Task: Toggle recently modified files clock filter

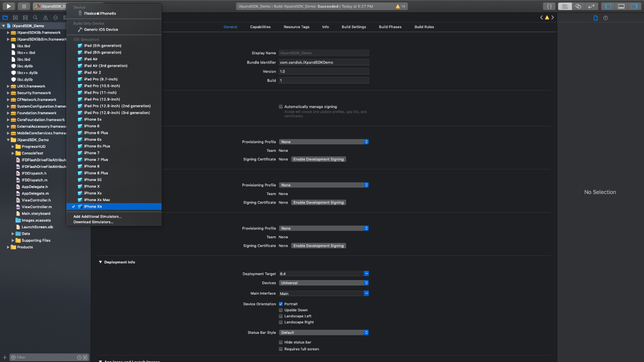Action: point(79,357)
